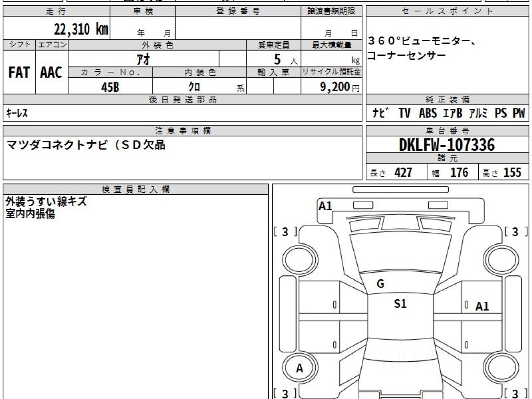Click the TV equipment item
Viewport: 532px width, 399px height.
point(404,113)
